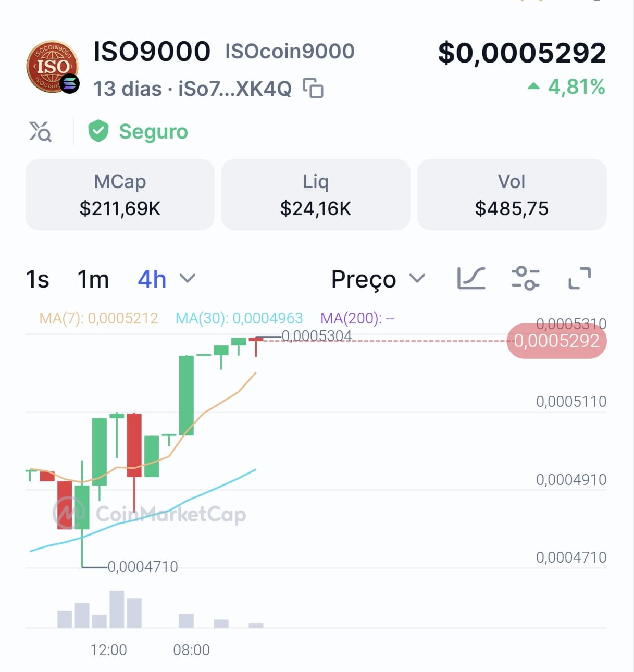Copy the iSo7...XK4Q contract address
634x672 pixels.
pyautogui.click(x=313, y=88)
